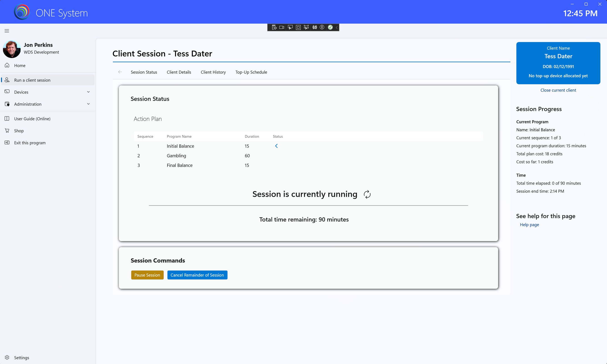Click the hot reload braces icon
607x364 pixels.
click(315, 27)
